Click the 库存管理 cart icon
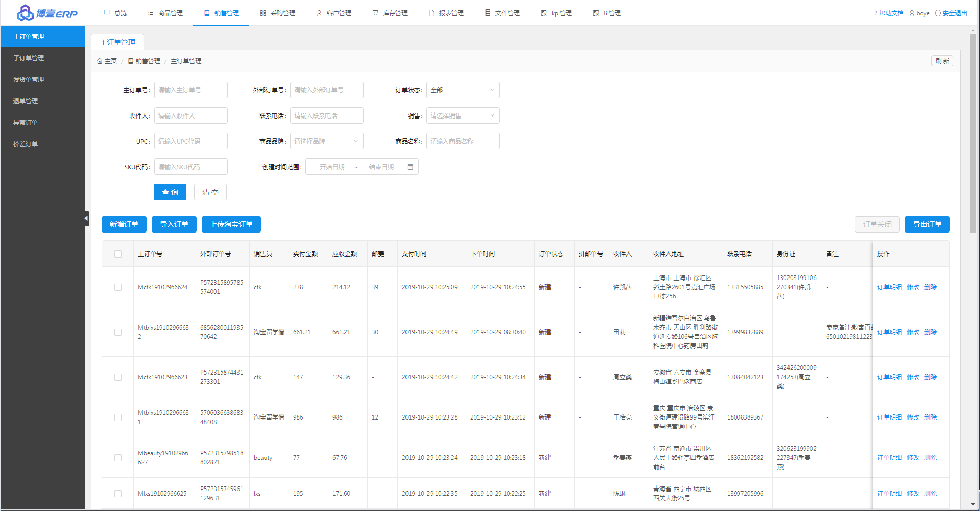The width and height of the screenshot is (980, 511). pyautogui.click(x=375, y=13)
